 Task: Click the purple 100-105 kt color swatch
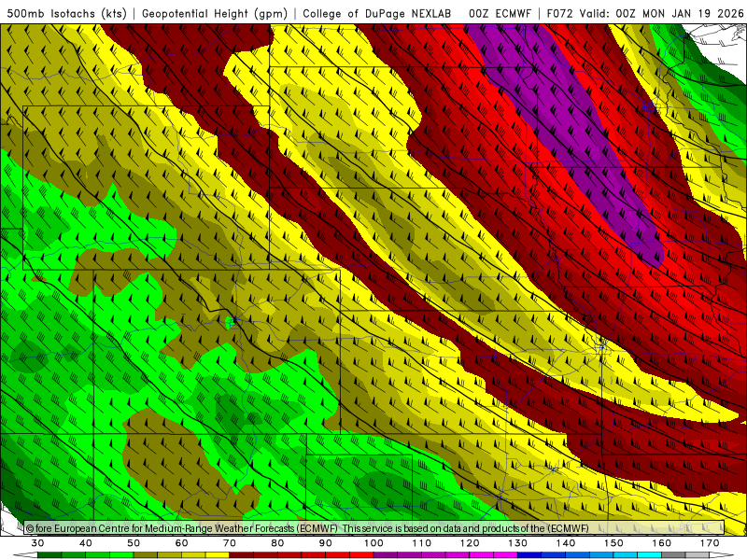pos(386,555)
